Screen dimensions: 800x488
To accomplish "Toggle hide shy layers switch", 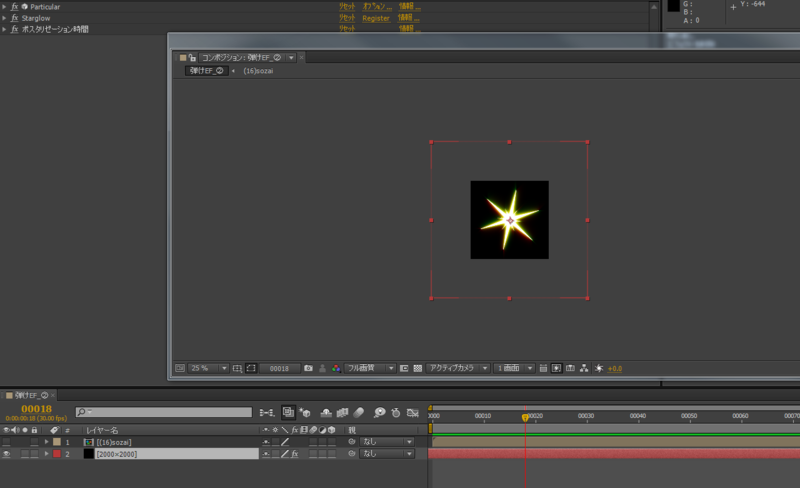I will (326, 412).
